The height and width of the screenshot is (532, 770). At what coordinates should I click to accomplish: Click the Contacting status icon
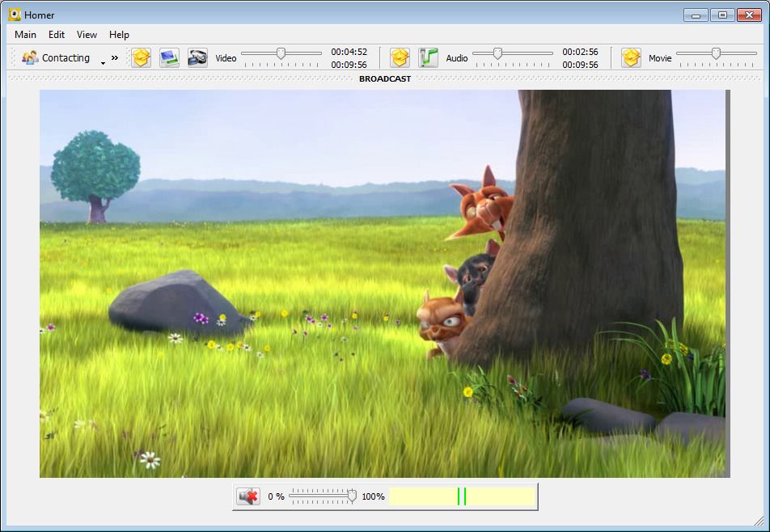[30, 57]
